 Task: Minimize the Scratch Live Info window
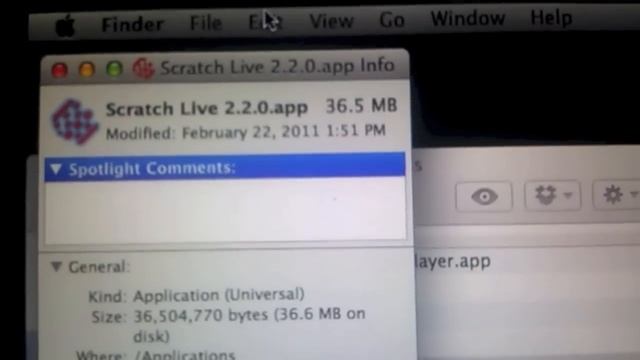[x=87, y=69]
